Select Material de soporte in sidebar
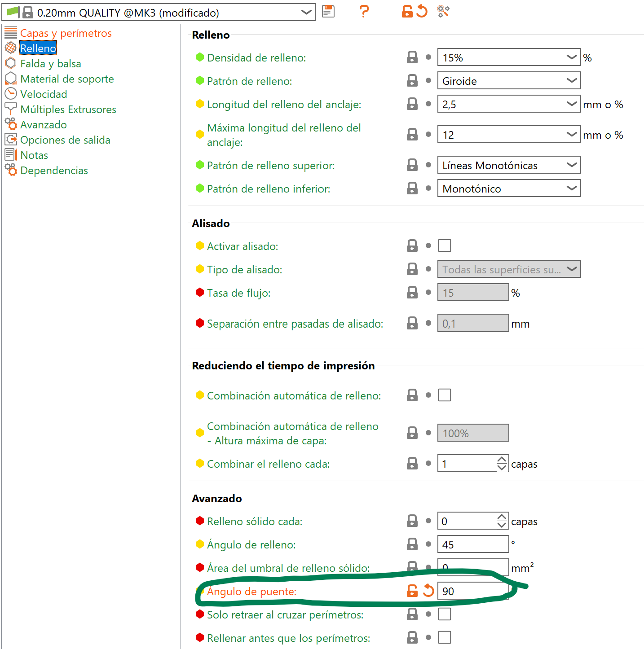Screen dimensions: 644x649 67,79
